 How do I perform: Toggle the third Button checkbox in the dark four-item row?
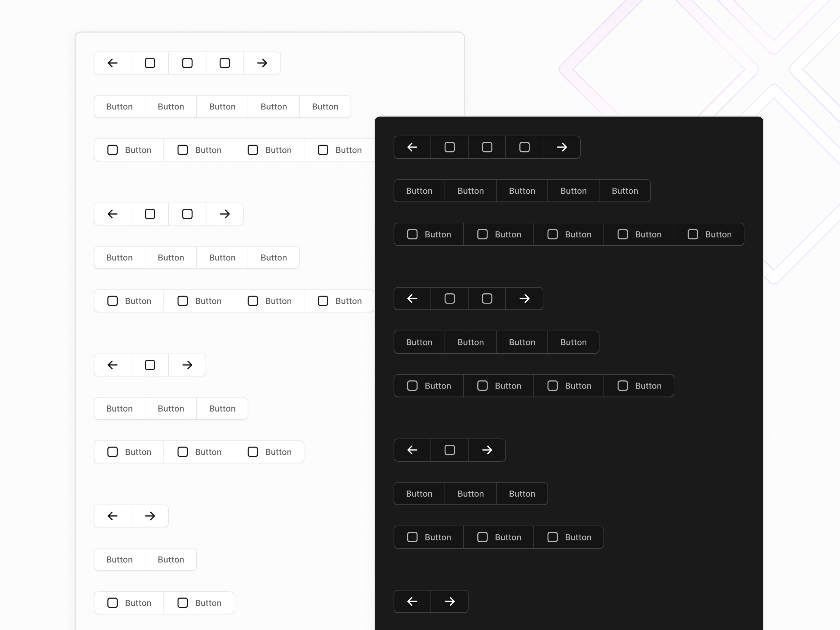click(x=553, y=385)
